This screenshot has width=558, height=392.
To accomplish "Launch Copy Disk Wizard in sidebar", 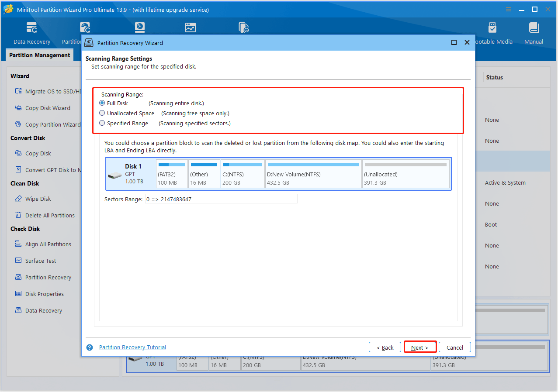I will coord(42,108).
